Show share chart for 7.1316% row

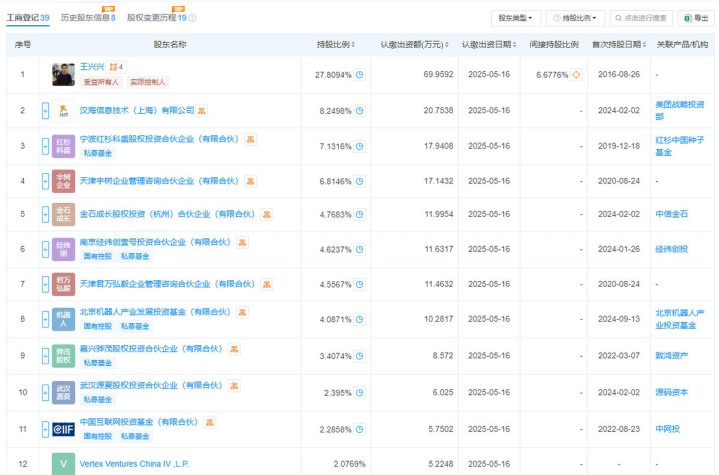click(x=360, y=146)
